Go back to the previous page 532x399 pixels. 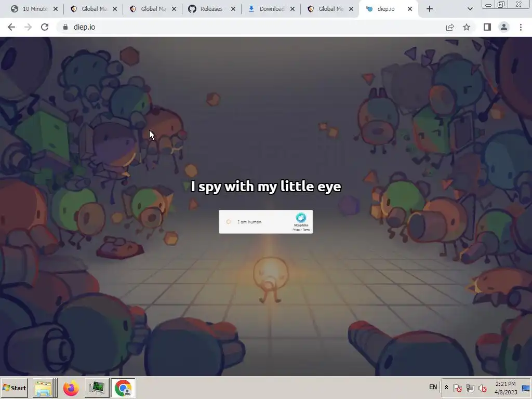pyautogui.click(x=11, y=27)
